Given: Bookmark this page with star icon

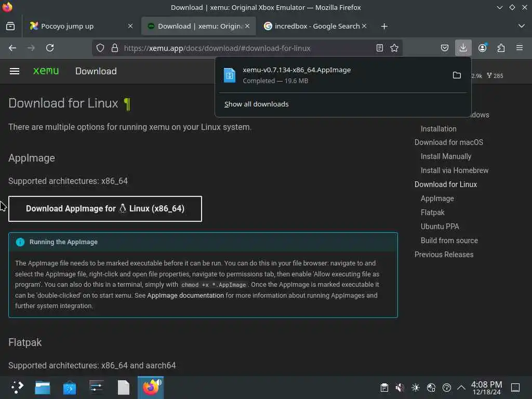Looking at the screenshot, I should [x=394, y=48].
